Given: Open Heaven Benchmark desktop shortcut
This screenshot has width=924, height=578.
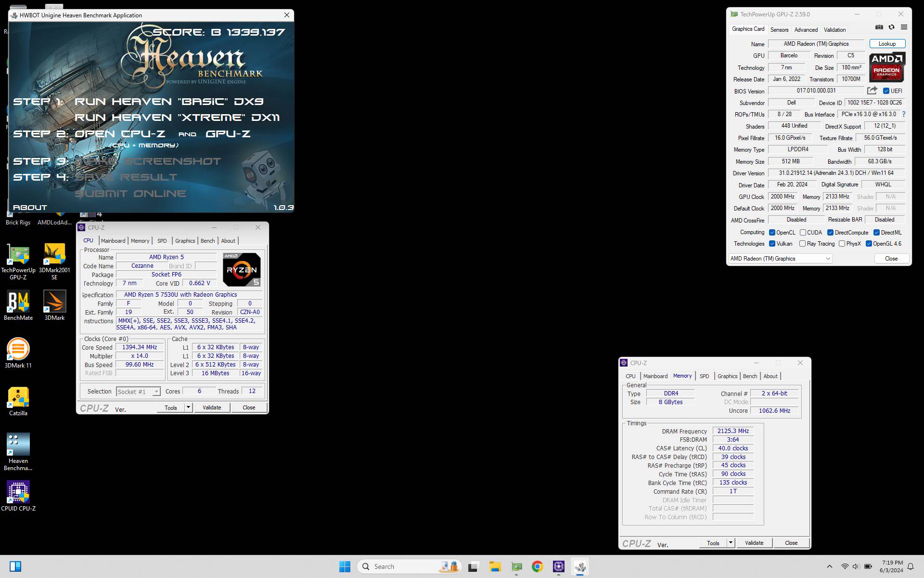Looking at the screenshot, I should pos(18,452).
